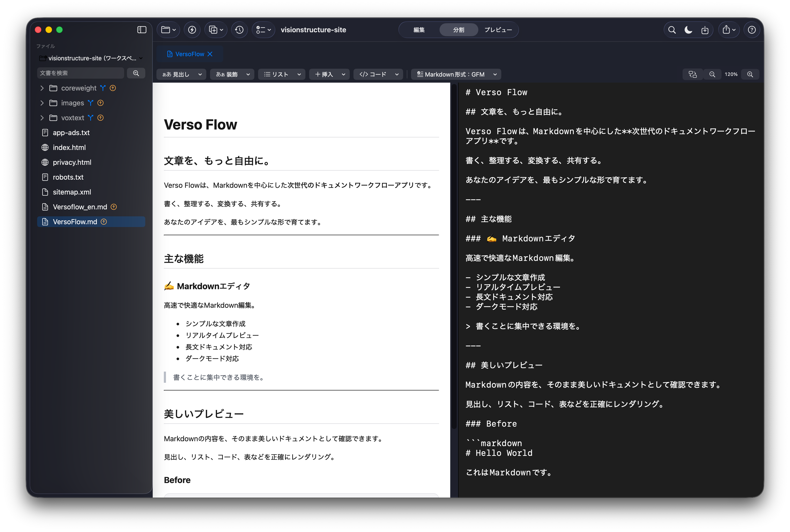The height and width of the screenshot is (532, 790).
Task: Click the globe file icon of privacy.html
Action: pos(45,162)
